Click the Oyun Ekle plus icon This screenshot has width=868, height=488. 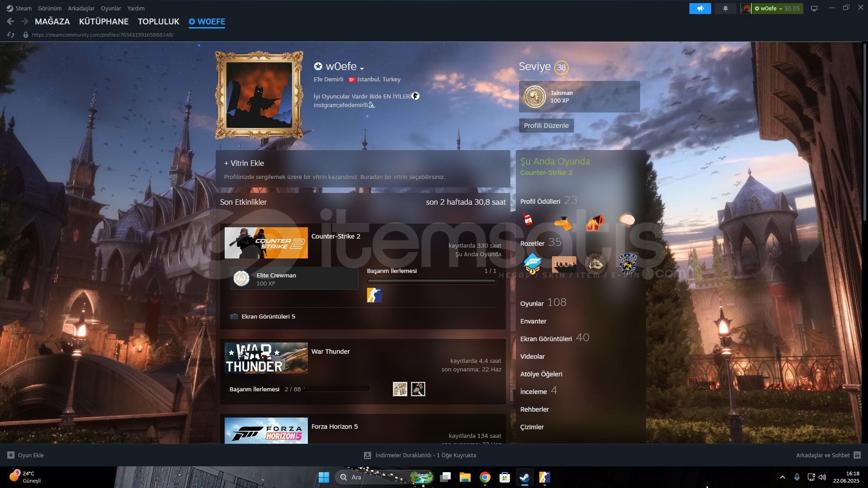[11, 455]
